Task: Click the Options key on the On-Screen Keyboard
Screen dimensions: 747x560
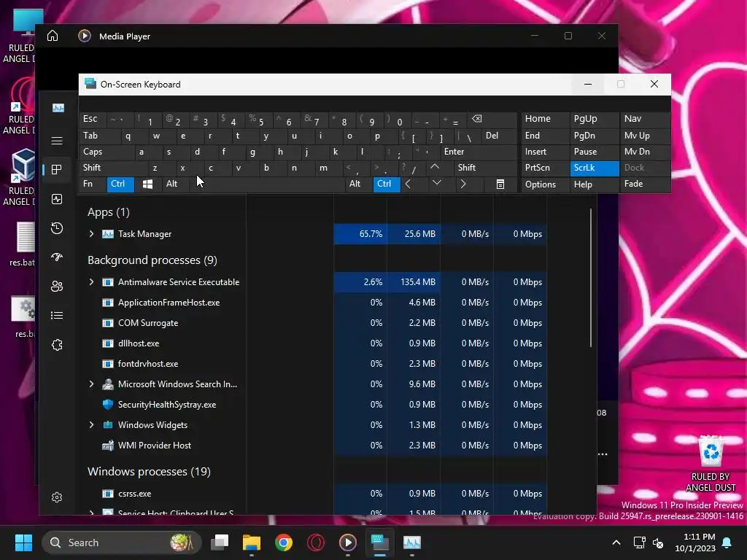Action: click(545, 184)
